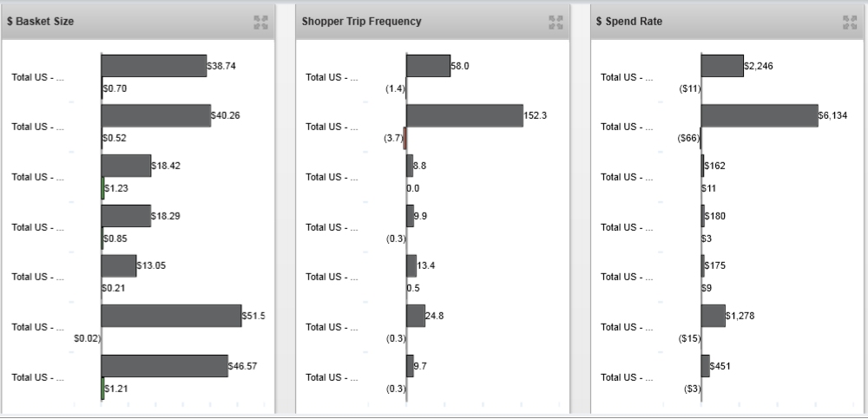Click the green $1.23 change bar

click(102, 188)
